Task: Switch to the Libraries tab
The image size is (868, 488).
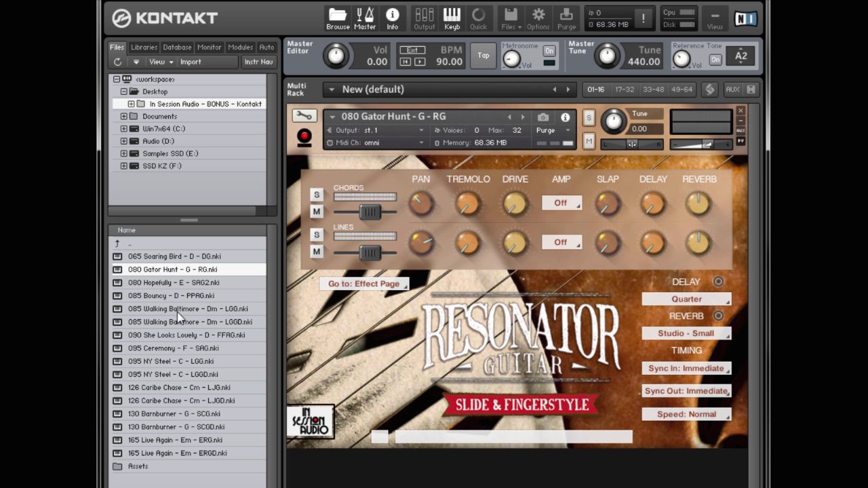Action: point(144,47)
